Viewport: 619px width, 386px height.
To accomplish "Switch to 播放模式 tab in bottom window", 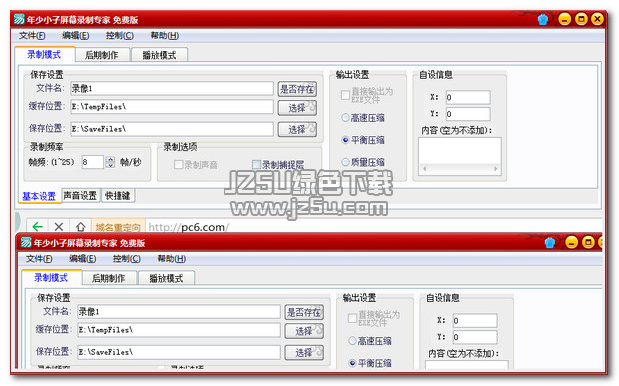I will tap(166, 278).
